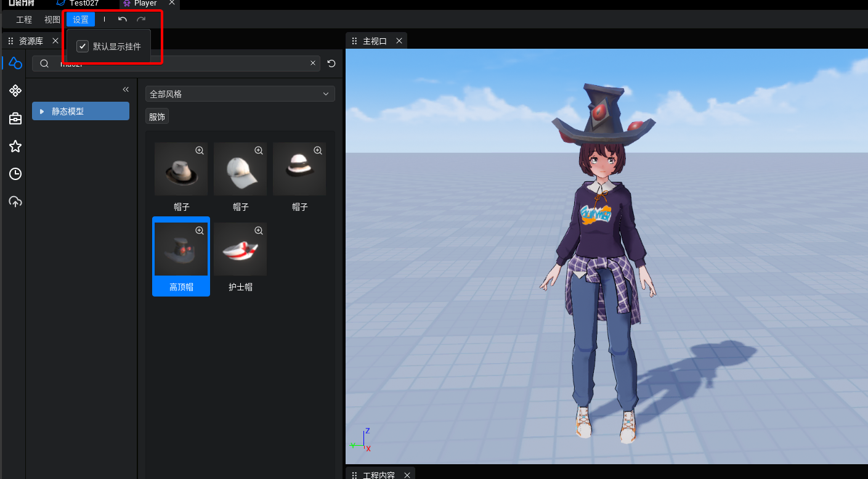868x479 pixels.
Task: Close the Player tab
Action: pyautogui.click(x=172, y=3)
